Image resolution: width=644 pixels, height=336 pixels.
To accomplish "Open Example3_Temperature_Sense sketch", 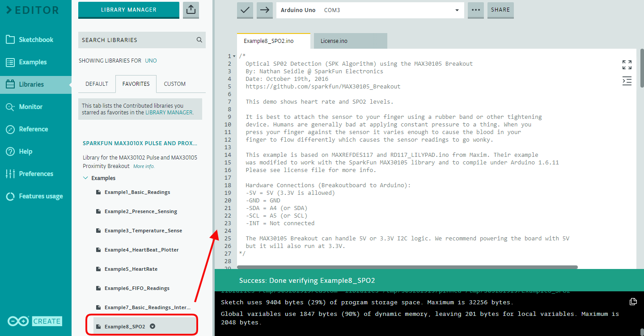I will tap(144, 231).
